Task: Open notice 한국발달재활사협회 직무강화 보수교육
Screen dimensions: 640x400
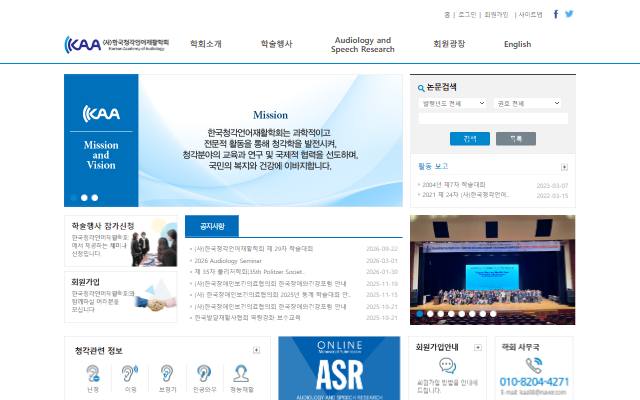Action: click(x=247, y=318)
